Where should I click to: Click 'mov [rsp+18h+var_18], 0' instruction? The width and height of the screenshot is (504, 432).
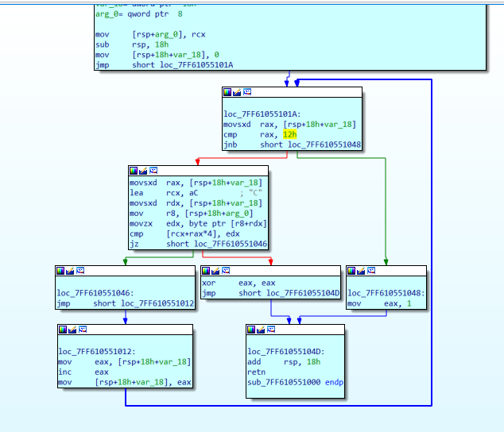(x=157, y=55)
